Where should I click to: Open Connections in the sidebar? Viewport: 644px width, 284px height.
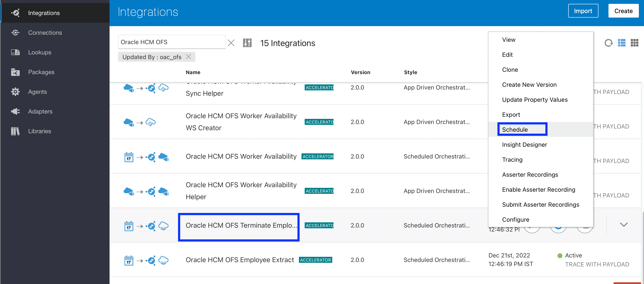(x=45, y=33)
